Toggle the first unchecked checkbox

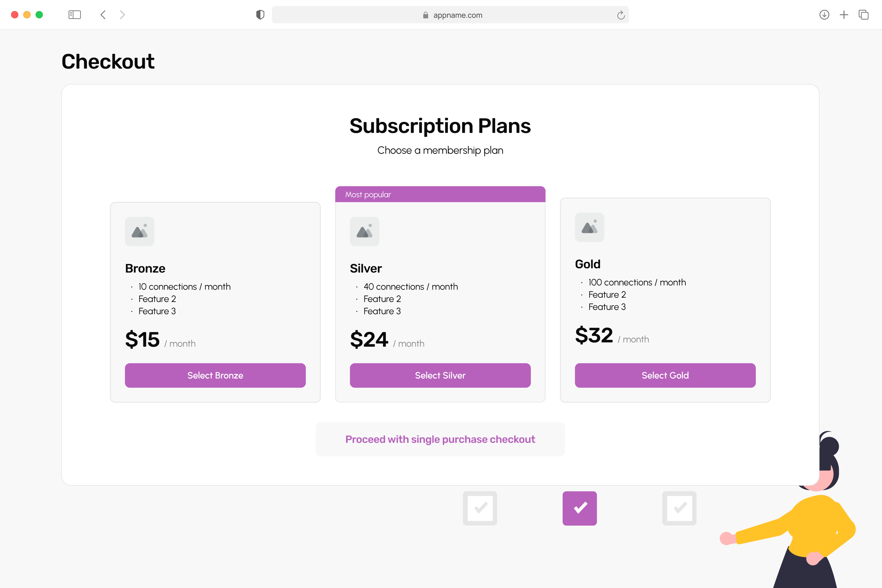point(481,507)
